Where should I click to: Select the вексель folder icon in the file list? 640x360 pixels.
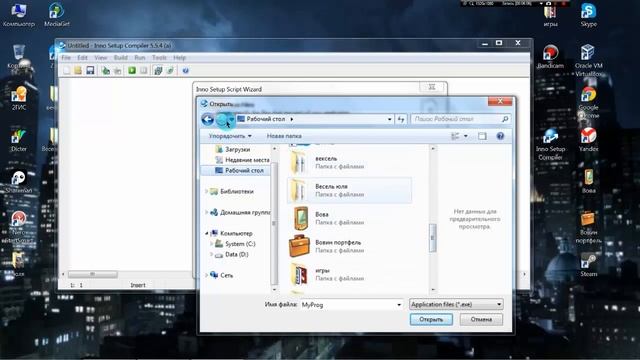[x=299, y=162]
